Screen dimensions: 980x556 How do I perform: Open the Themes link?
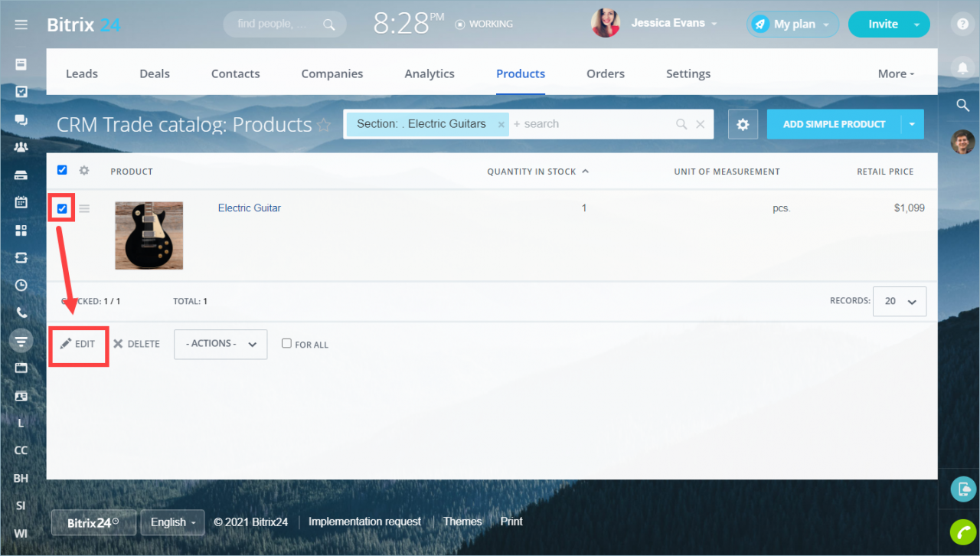click(x=462, y=522)
